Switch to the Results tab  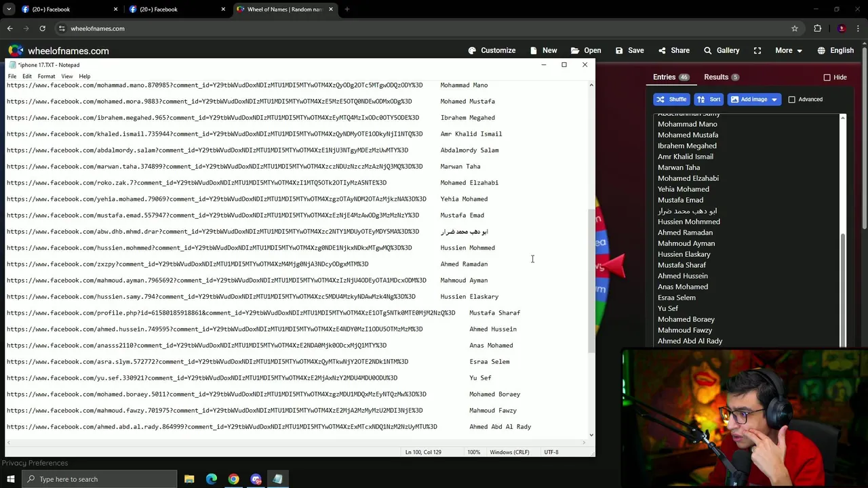pyautogui.click(x=721, y=77)
